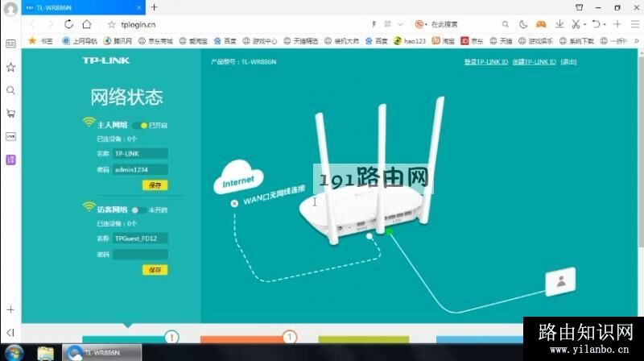Toggle the 主人网络 switch off
The width and height of the screenshot is (644, 361).
(x=140, y=125)
